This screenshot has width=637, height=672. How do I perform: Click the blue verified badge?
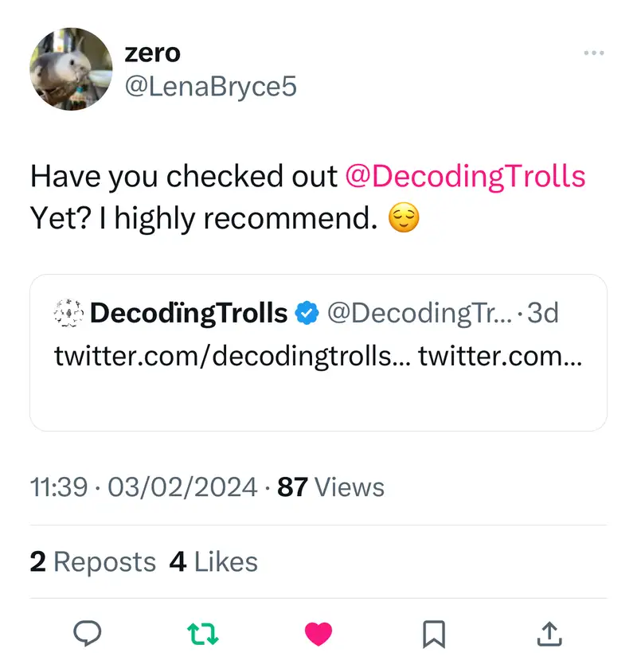tap(306, 314)
